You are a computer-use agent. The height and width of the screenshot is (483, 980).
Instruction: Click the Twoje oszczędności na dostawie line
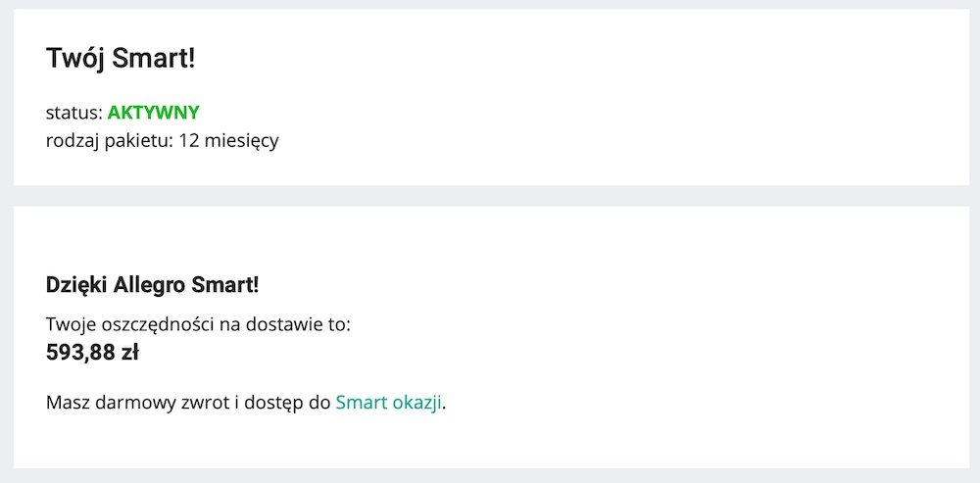coord(199,325)
